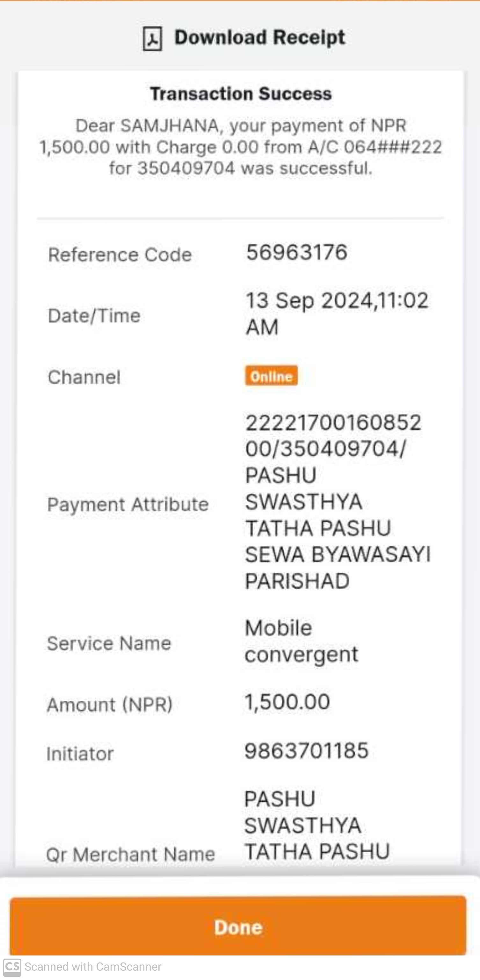This screenshot has width=480, height=980.
Task: Tap the Amount (NPR) label
Action: (110, 705)
